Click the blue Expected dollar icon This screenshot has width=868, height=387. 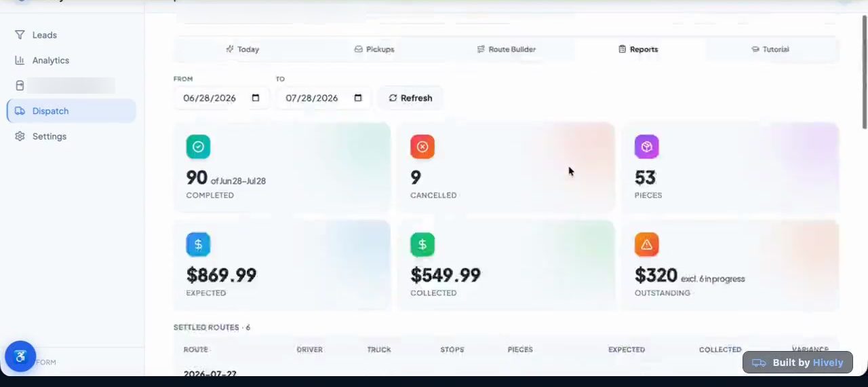point(198,244)
